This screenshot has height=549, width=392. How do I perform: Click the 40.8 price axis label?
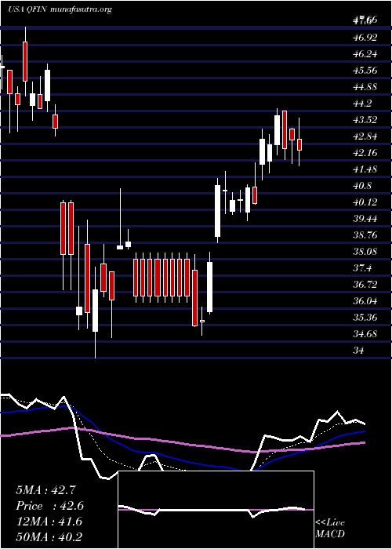tap(363, 186)
